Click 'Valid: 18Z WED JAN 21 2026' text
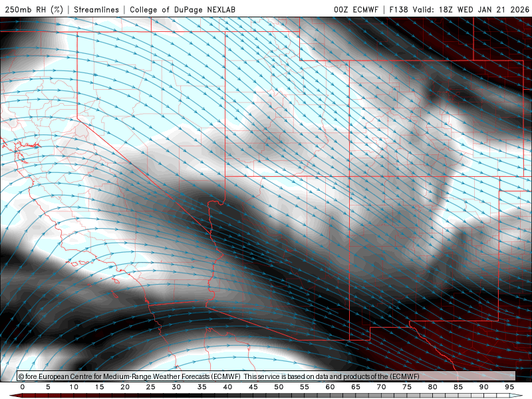 471,9
